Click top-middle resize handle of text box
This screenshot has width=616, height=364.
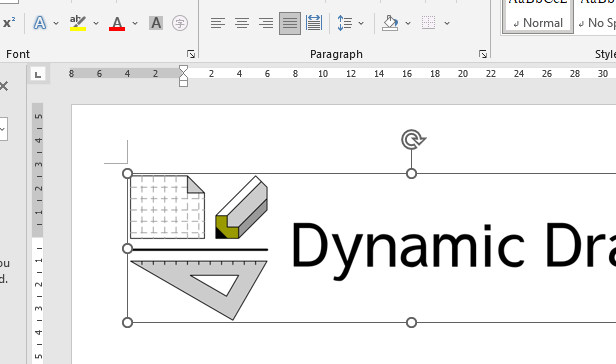click(x=411, y=174)
